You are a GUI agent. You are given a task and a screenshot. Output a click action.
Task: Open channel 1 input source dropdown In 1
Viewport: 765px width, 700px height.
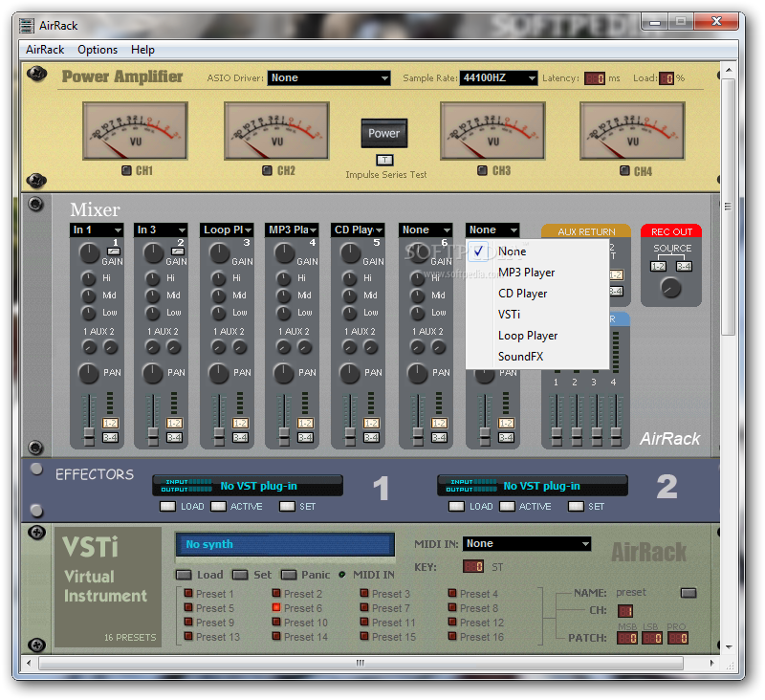tap(97, 230)
